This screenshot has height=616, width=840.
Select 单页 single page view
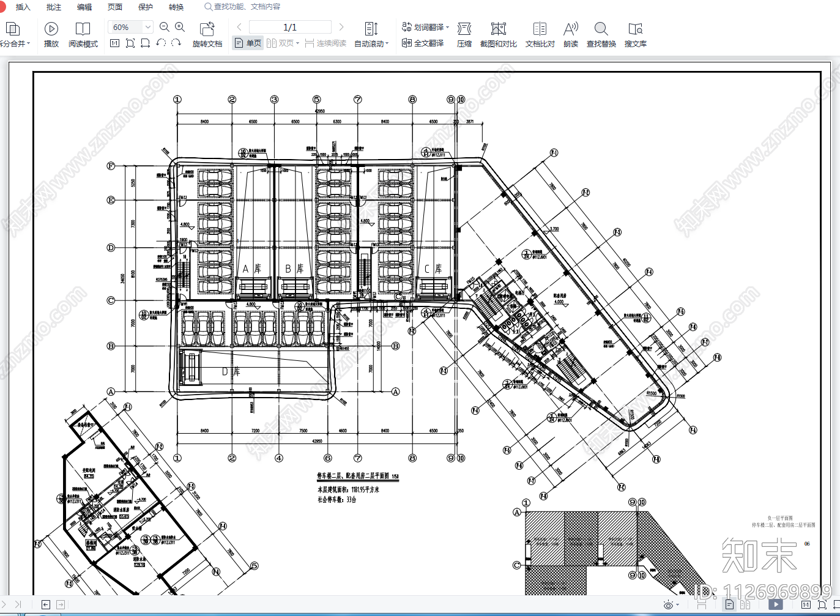click(248, 43)
